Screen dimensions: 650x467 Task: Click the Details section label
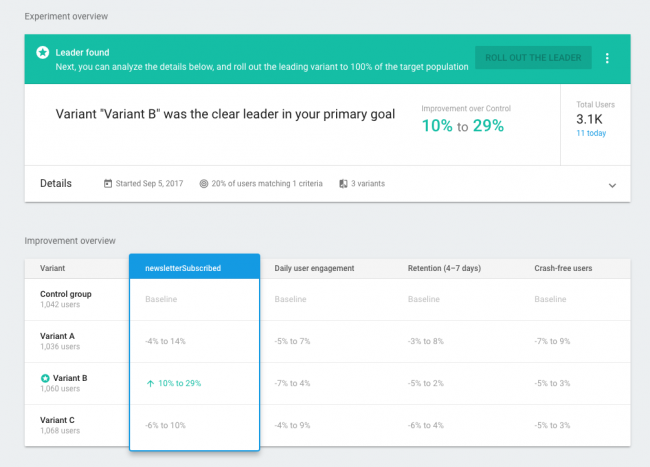pyautogui.click(x=56, y=184)
